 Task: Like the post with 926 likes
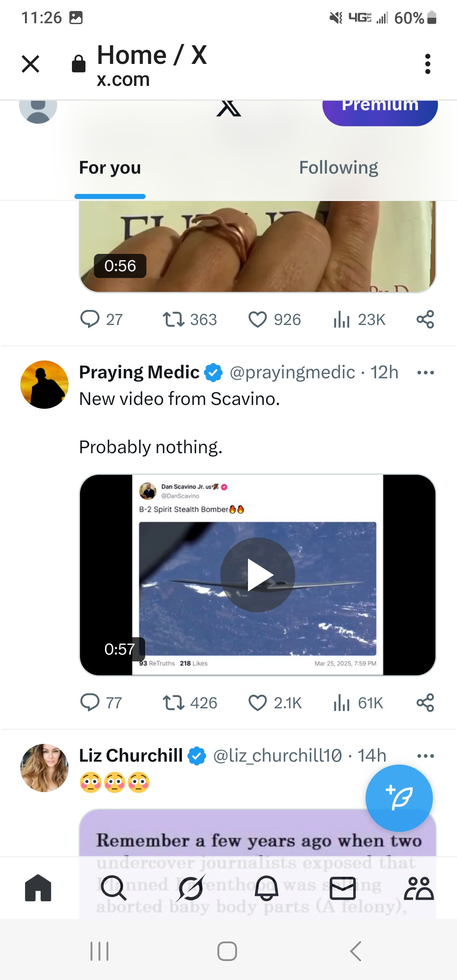(258, 319)
